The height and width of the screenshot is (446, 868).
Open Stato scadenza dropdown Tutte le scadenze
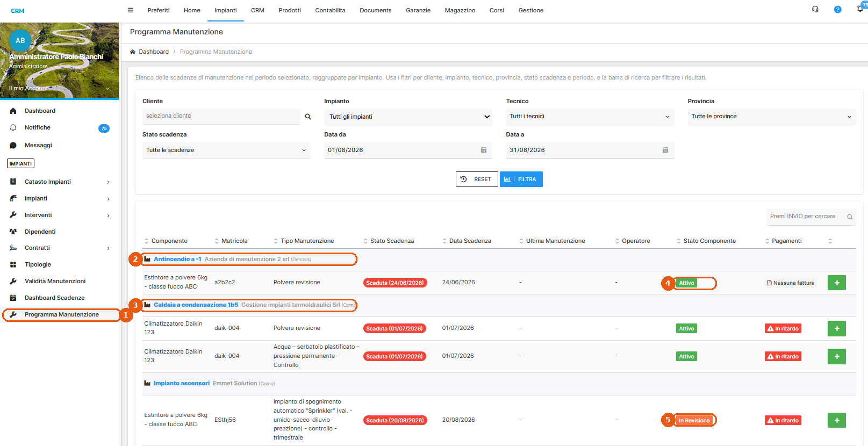coord(226,150)
